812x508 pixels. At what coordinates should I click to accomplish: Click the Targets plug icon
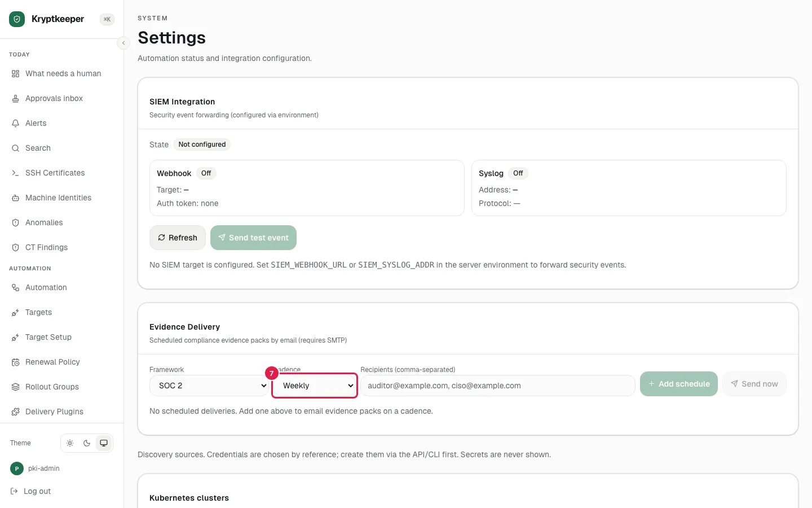(x=15, y=312)
